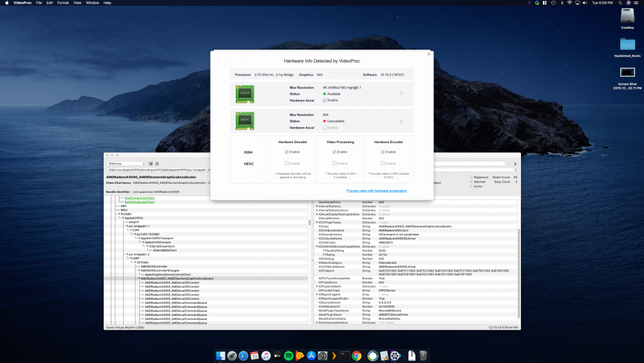Collapse the AppleACPIPCI tree node

[x=123, y=219]
